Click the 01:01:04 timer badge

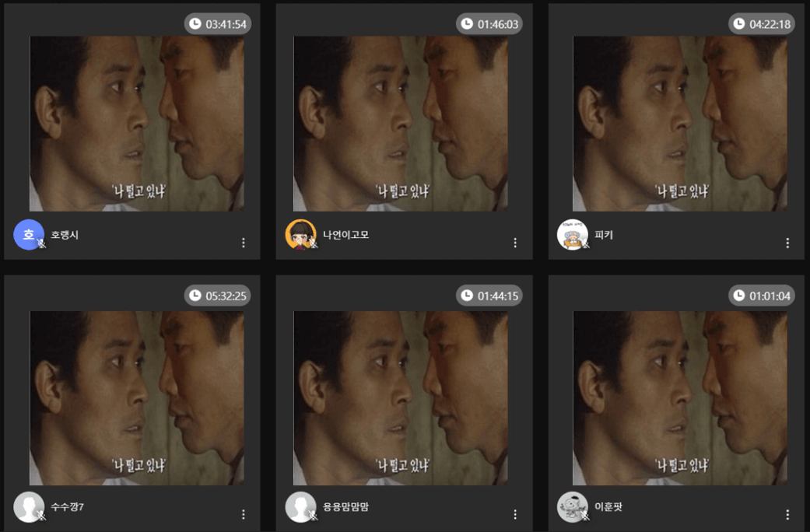pos(762,296)
